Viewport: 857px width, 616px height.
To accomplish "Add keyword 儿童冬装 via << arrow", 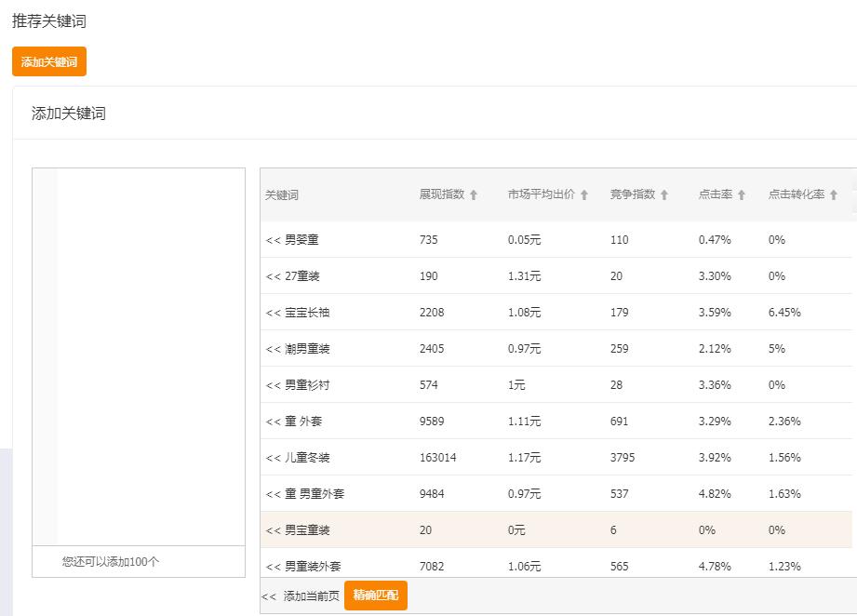I will (x=273, y=458).
